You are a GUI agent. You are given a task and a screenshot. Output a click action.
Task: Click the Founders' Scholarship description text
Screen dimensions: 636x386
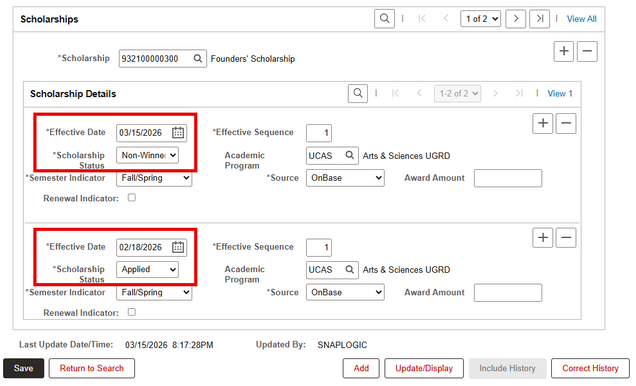coord(253,59)
